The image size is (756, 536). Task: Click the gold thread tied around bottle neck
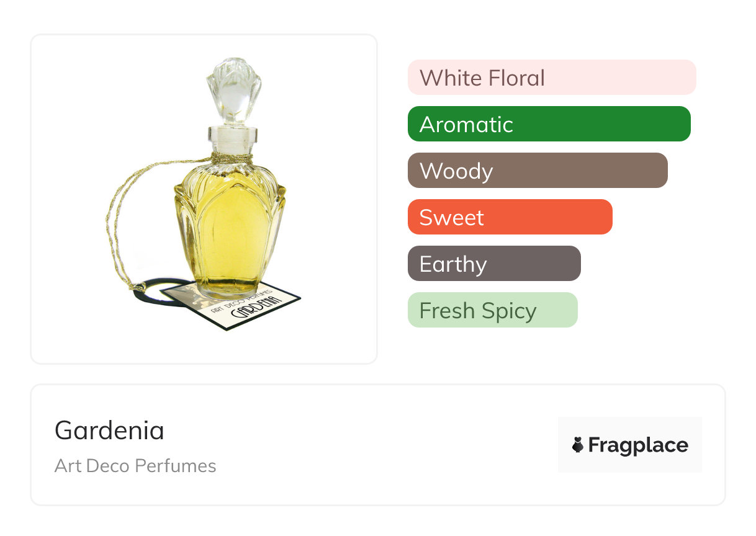click(231, 158)
